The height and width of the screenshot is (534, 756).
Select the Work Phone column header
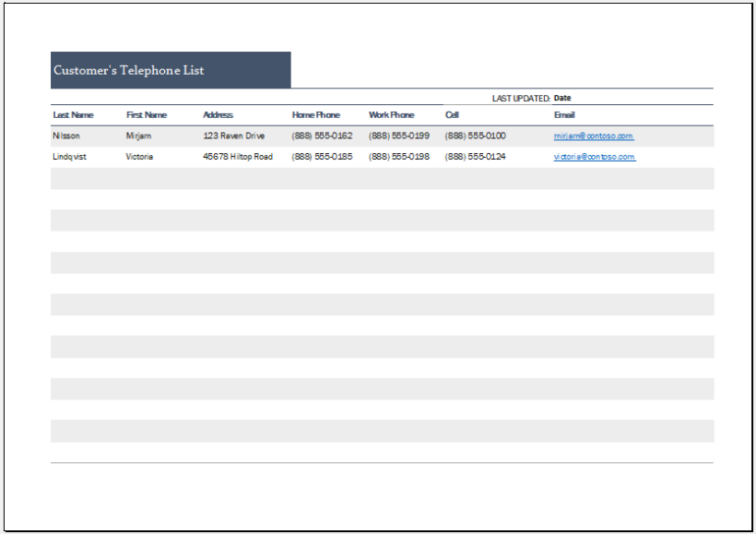(392, 115)
